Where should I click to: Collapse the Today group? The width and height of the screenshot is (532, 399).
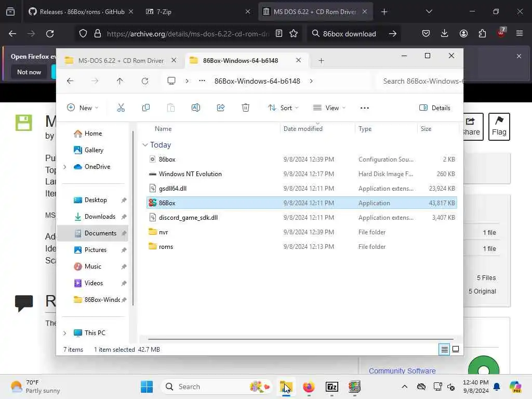[145, 145]
